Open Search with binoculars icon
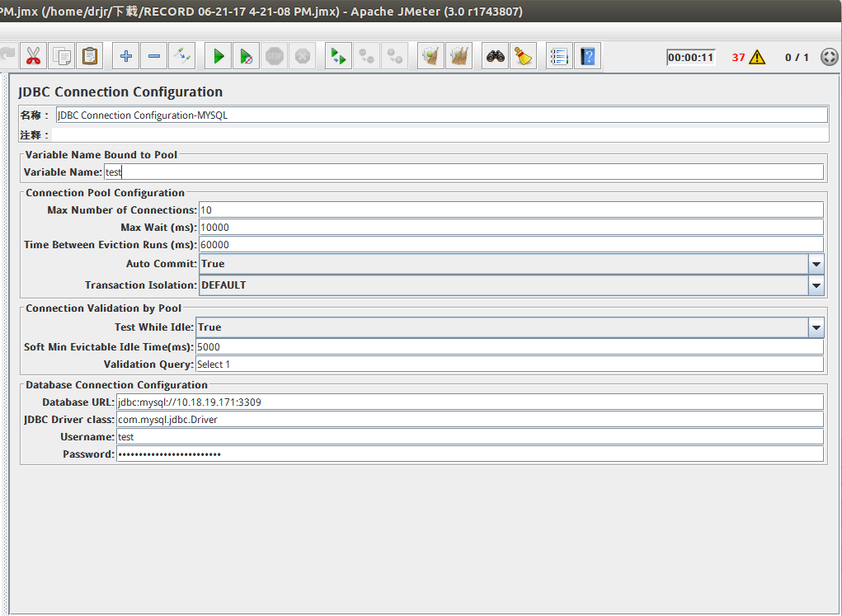 [496, 56]
